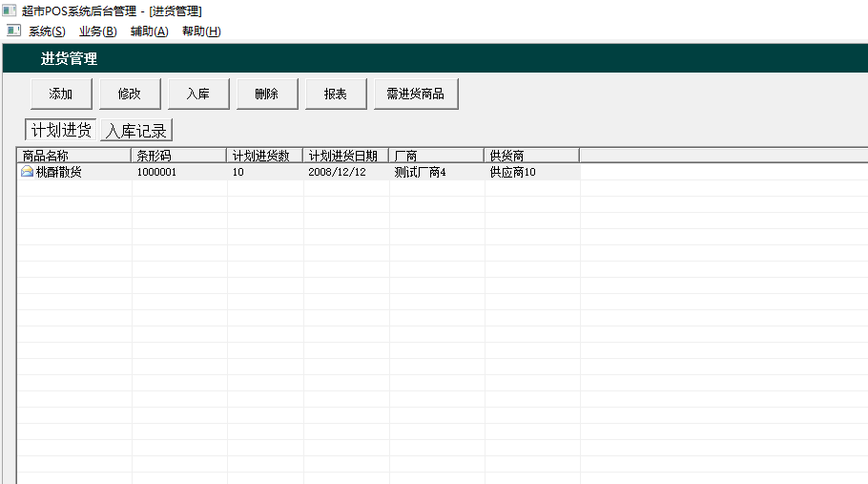
Task: Click manufacturer cell 测试厂商4
Action: point(420,172)
